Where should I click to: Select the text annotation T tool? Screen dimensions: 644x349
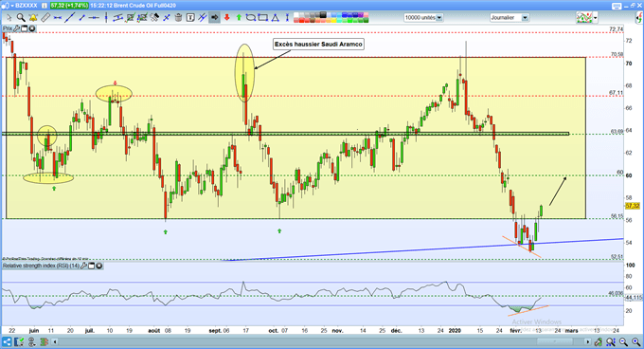tap(190, 18)
